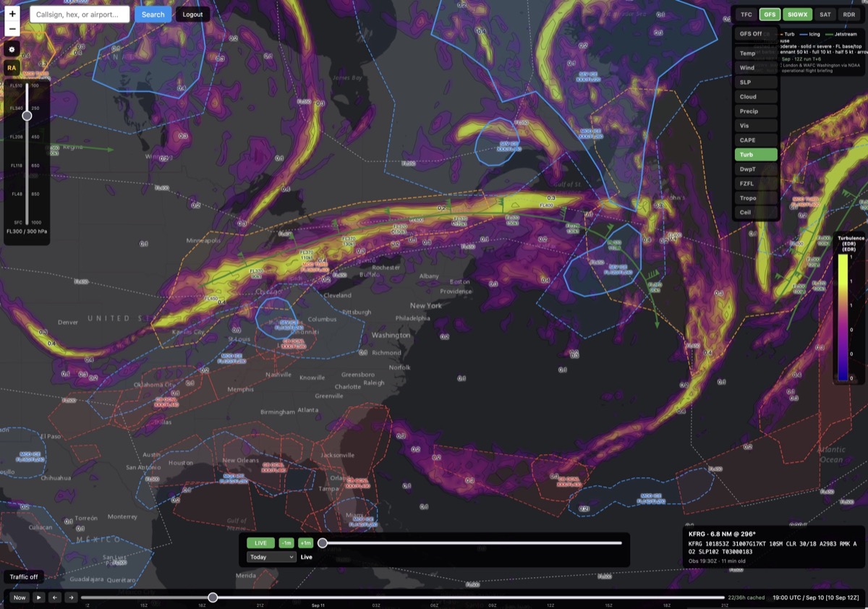868x609 pixels.
Task: Click the Sep 11 timeline marker
Action: click(318, 605)
